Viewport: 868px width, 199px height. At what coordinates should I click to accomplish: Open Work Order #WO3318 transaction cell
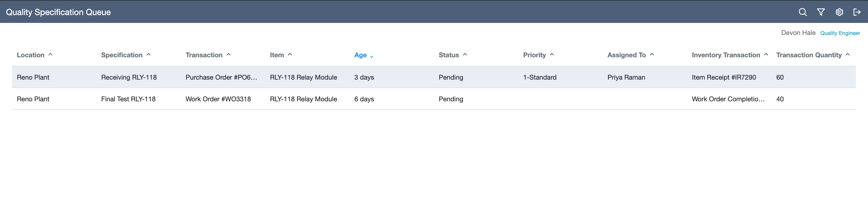tap(218, 99)
